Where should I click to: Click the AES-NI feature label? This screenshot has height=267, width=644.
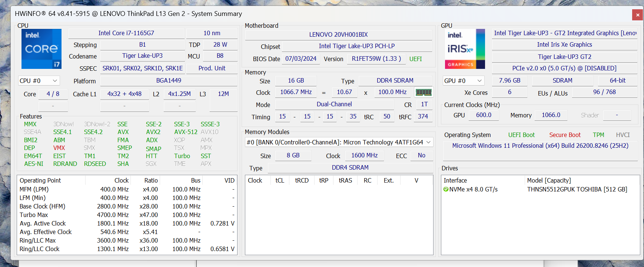pyautogui.click(x=34, y=164)
